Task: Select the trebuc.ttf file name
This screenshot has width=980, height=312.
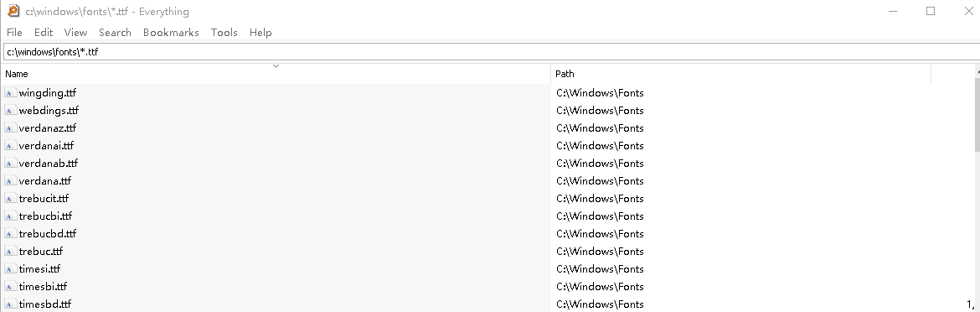Action: (41, 252)
